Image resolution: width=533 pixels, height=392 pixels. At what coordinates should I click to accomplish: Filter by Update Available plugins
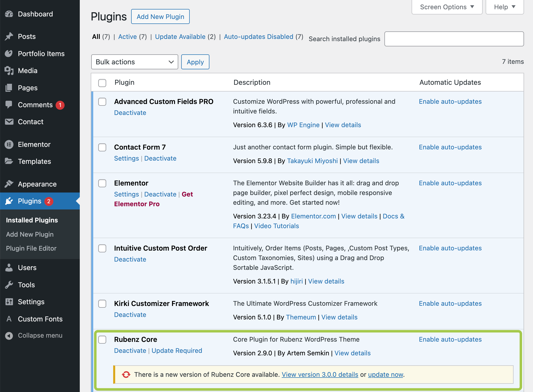pos(180,37)
